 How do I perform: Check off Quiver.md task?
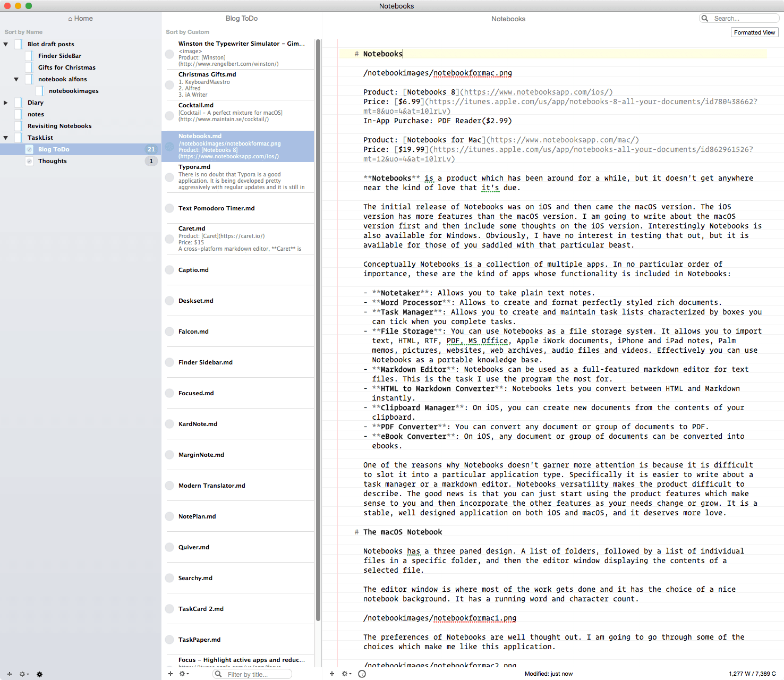point(169,547)
